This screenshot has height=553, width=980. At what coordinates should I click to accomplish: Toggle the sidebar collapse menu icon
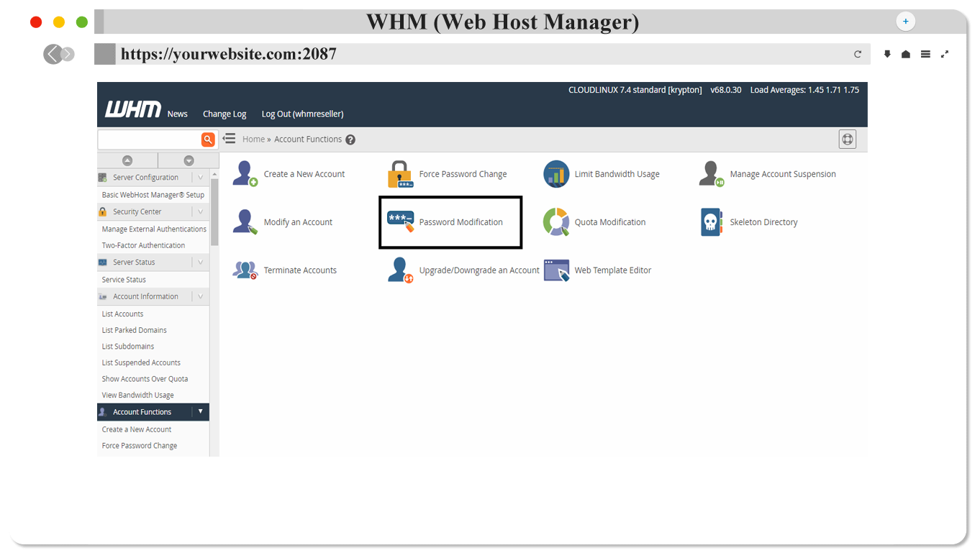(x=229, y=139)
